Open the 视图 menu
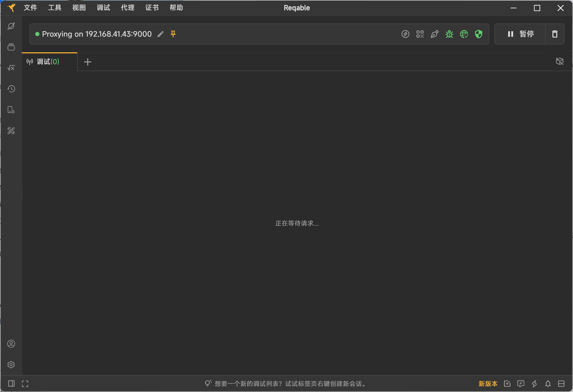 pos(79,8)
